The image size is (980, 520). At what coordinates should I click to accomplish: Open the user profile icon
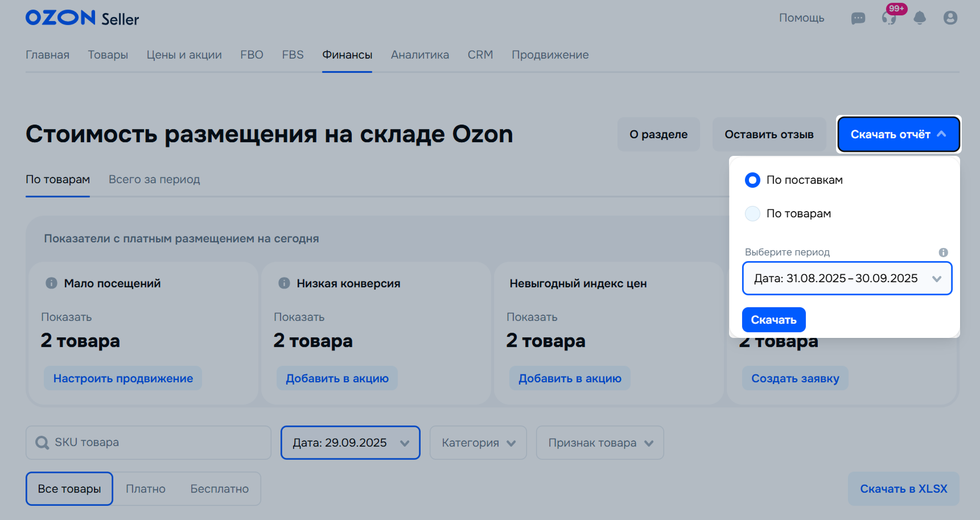pyautogui.click(x=950, y=18)
